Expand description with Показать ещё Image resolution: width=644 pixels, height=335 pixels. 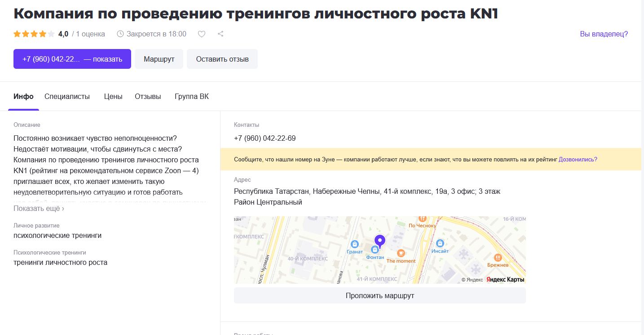[39, 209]
